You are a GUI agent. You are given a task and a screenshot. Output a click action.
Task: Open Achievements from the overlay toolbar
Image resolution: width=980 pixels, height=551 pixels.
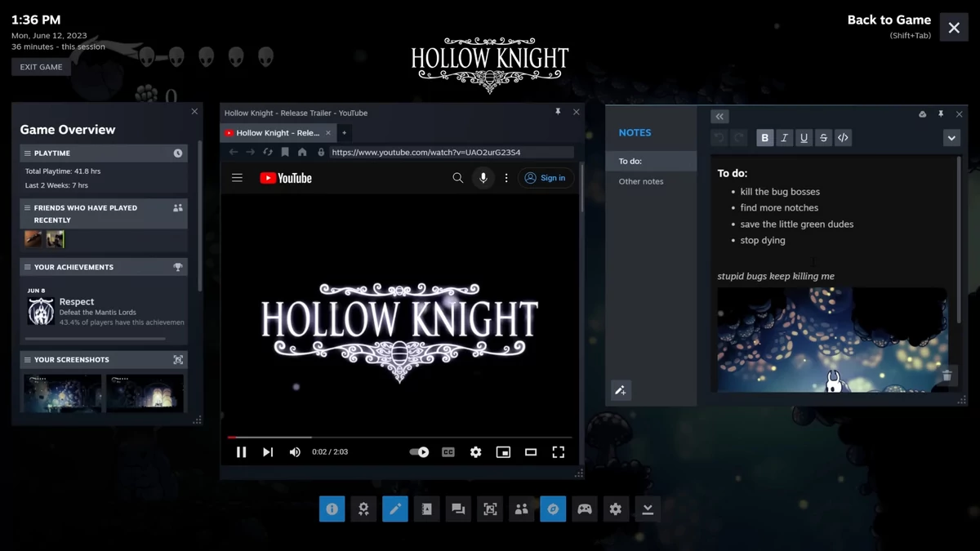pos(363,509)
